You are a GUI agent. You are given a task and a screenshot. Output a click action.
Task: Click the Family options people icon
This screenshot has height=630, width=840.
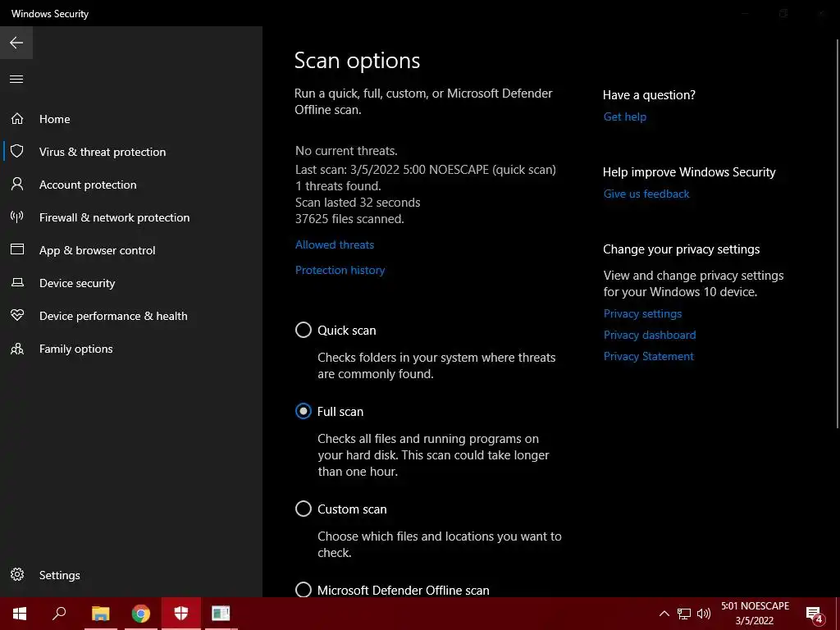pos(17,349)
